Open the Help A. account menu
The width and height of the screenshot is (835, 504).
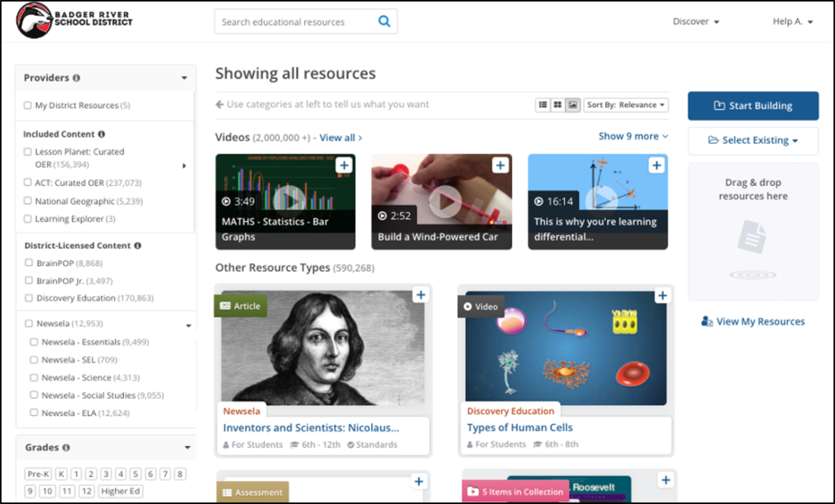click(793, 21)
